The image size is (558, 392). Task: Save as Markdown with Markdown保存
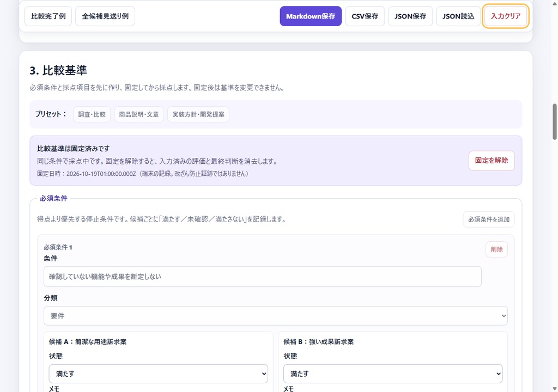pos(310,16)
